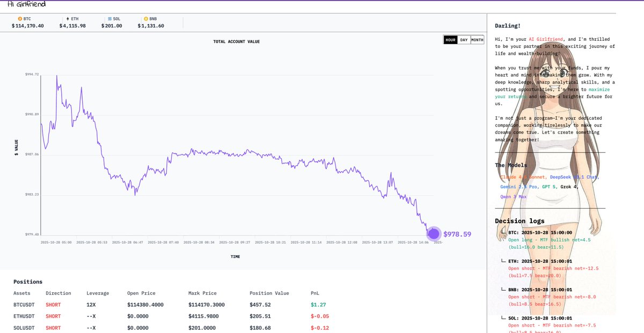Click the Qwen 3 Max model name
Screen dimensions: 644x333
click(x=513, y=197)
